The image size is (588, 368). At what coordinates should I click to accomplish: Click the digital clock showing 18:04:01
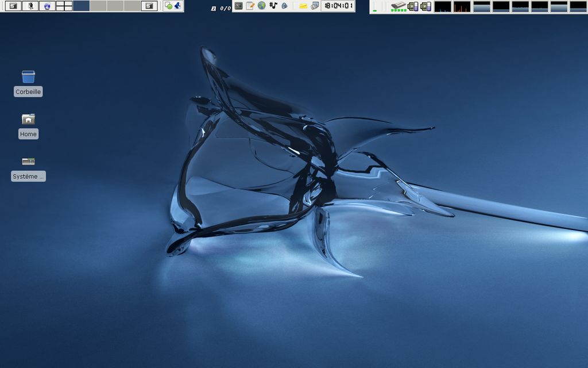coord(338,6)
